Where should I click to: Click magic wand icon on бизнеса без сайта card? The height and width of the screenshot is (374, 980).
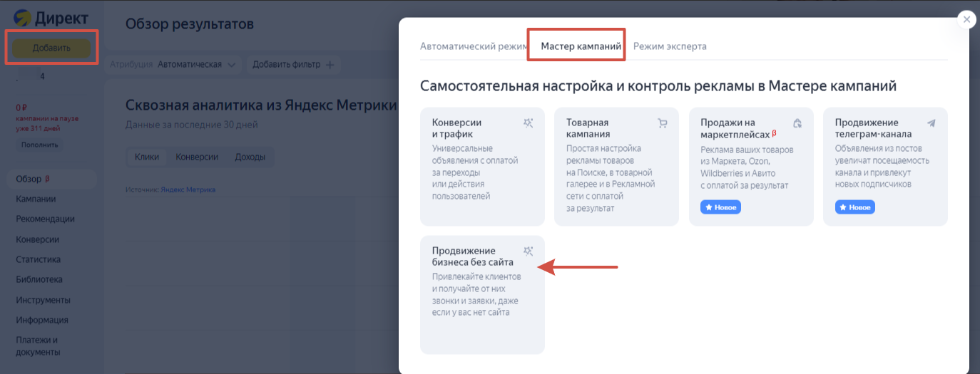528,251
